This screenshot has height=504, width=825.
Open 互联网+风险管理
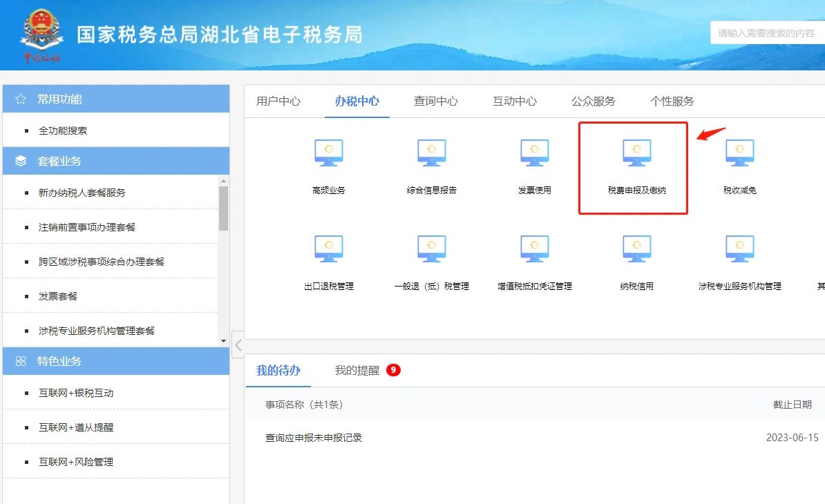tap(76, 462)
